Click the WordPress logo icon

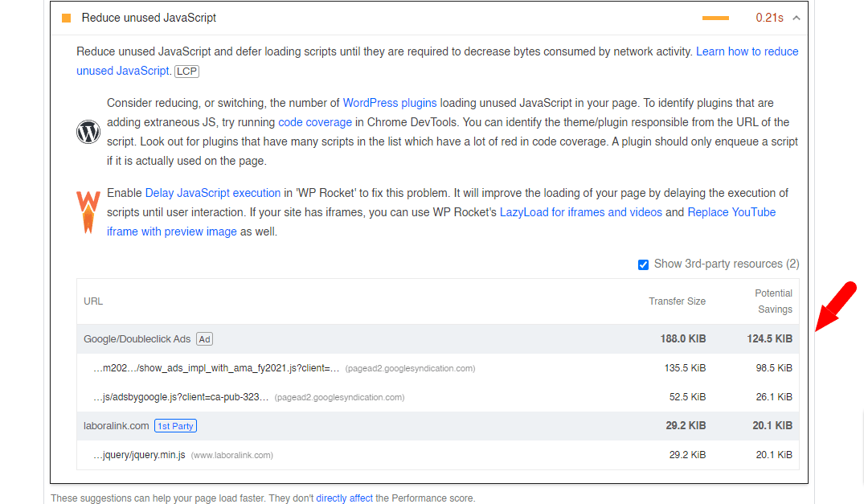point(88,132)
